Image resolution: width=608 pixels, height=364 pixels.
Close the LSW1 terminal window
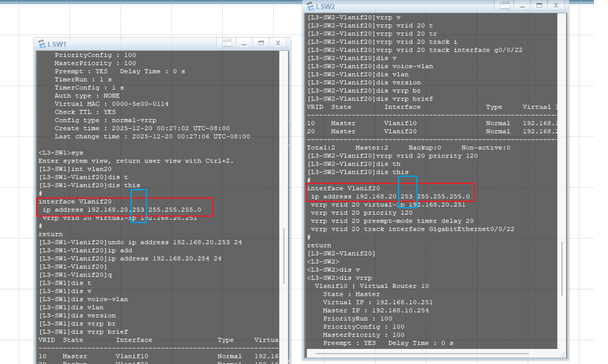click(278, 43)
